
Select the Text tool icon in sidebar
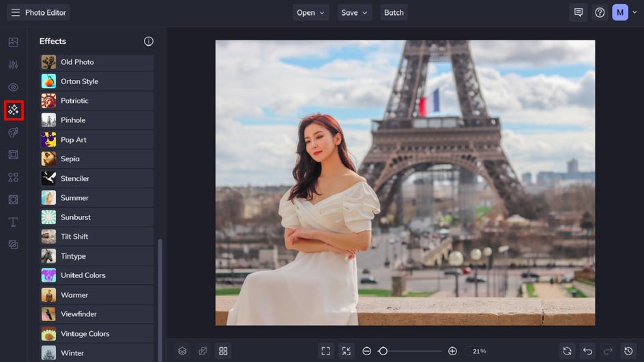(13, 222)
